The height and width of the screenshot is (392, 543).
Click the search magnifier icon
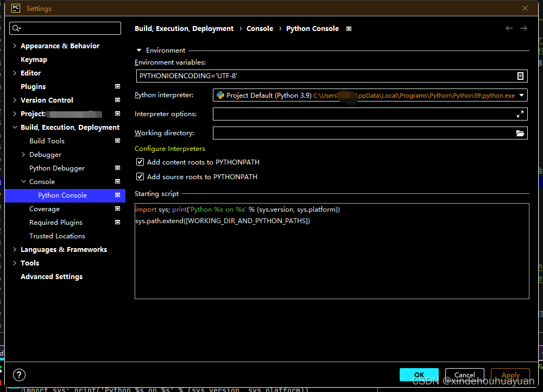(16, 28)
